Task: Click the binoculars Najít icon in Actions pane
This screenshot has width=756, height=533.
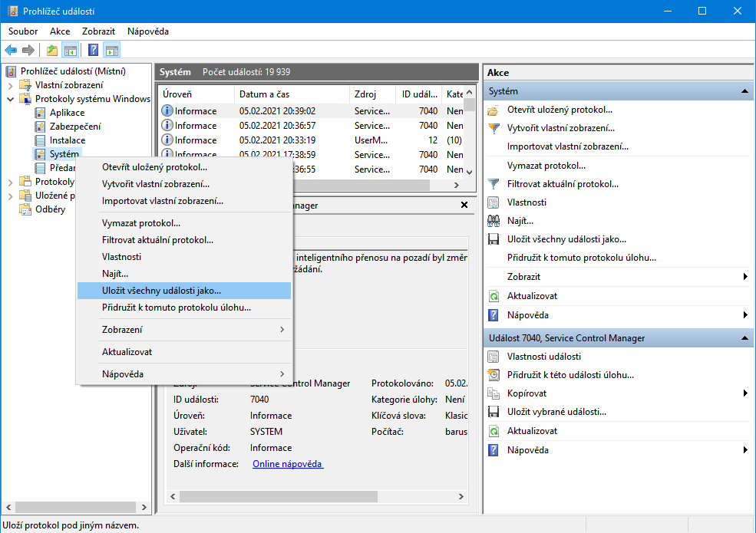Action: click(x=494, y=221)
